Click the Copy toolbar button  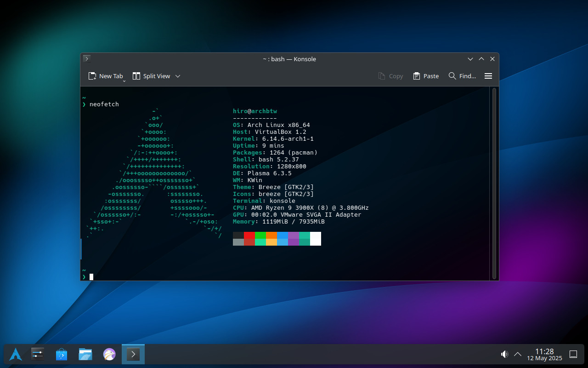390,76
